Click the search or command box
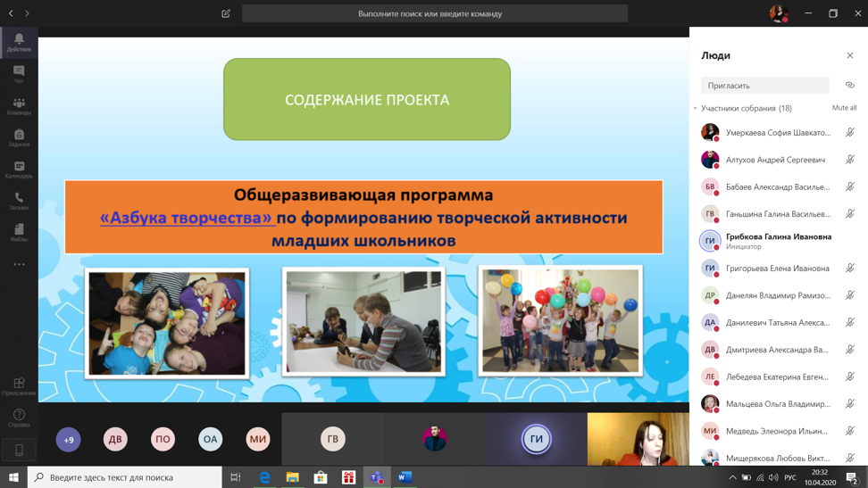The width and height of the screenshot is (868, 488). (x=435, y=13)
